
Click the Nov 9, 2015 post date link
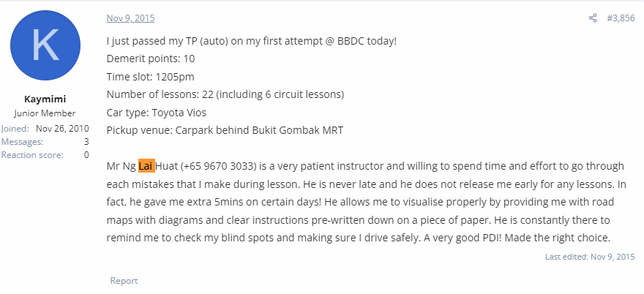(130, 18)
